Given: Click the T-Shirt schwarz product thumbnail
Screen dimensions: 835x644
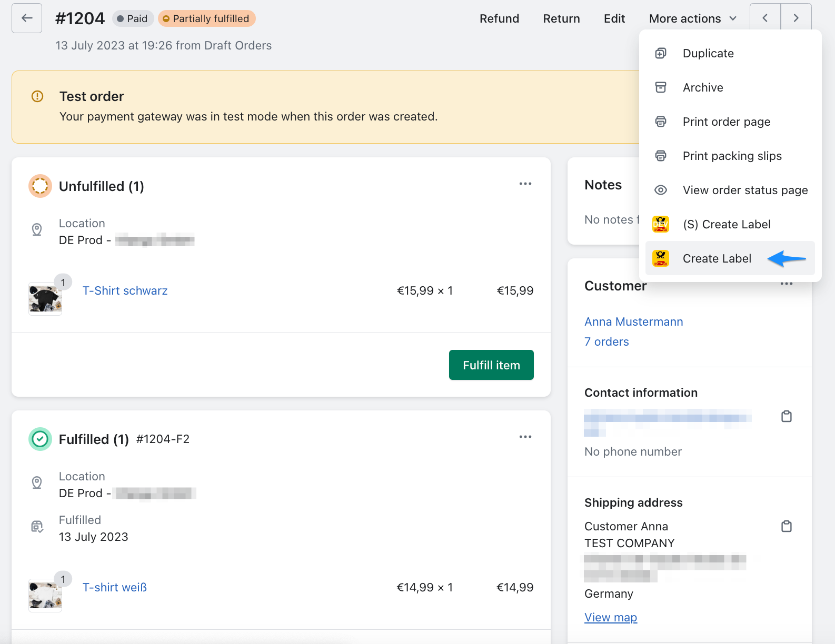Looking at the screenshot, I should (45, 299).
